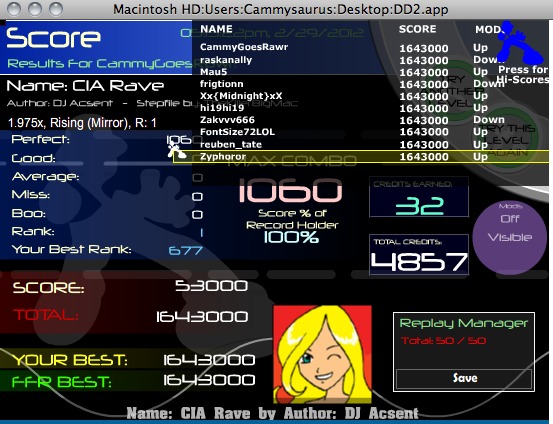Viewport: 553px width, 424px height.
Task: Click the Save button in Replay Manager
Action: click(x=464, y=378)
